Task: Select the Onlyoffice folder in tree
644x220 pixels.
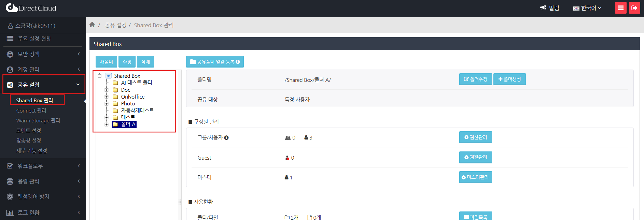Action: pos(132,97)
